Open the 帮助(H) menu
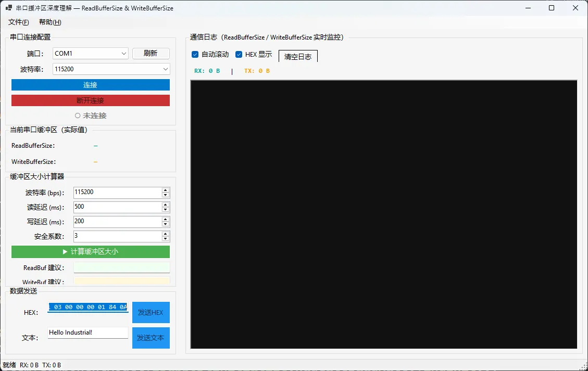The height and width of the screenshot is (371, 588). coord(50,22)
